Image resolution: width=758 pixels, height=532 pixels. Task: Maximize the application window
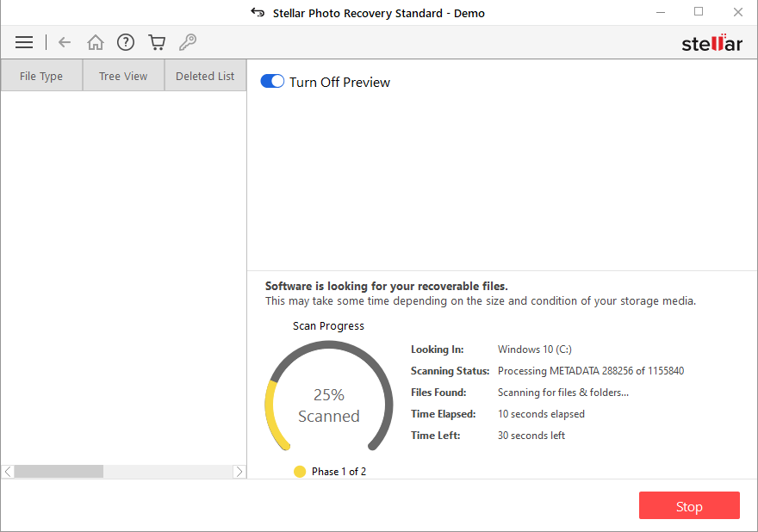click(x=699, y=12)
